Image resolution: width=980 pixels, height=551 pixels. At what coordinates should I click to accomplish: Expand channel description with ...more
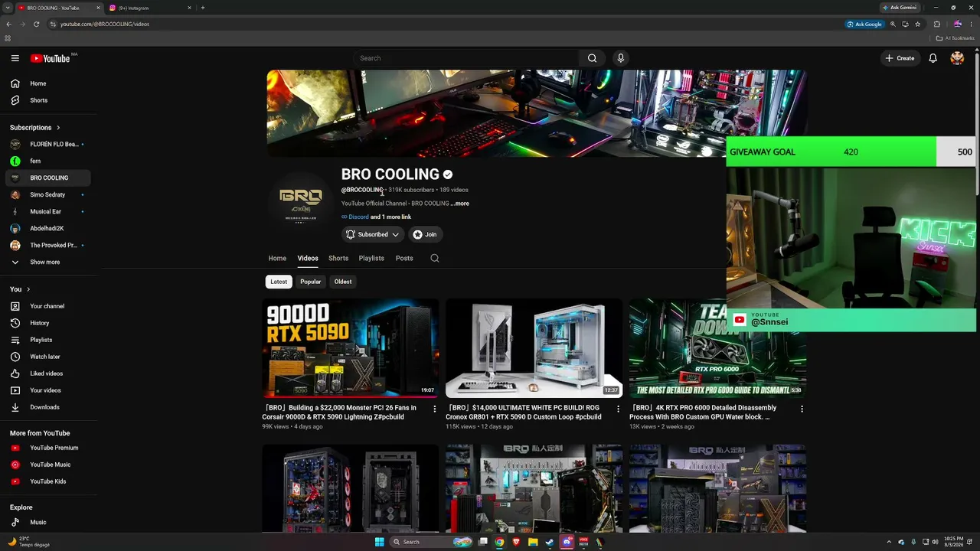[459, 204]
